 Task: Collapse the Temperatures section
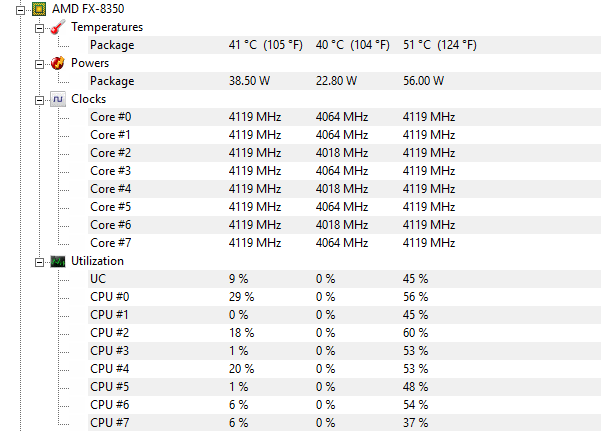click(x=39, y=28)
